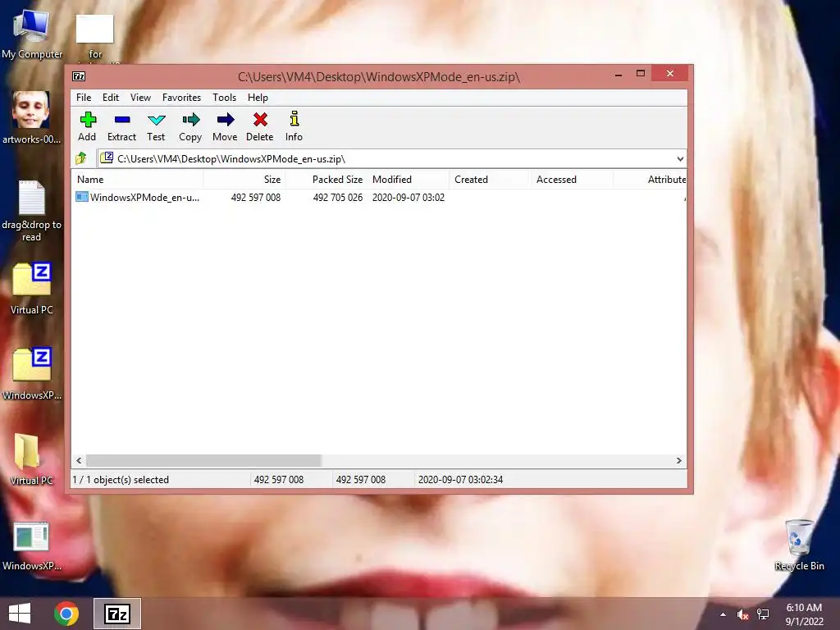Select the WindowsXP... installer desktop icon
Screen dimensions: 840x630
pos(32,546)
